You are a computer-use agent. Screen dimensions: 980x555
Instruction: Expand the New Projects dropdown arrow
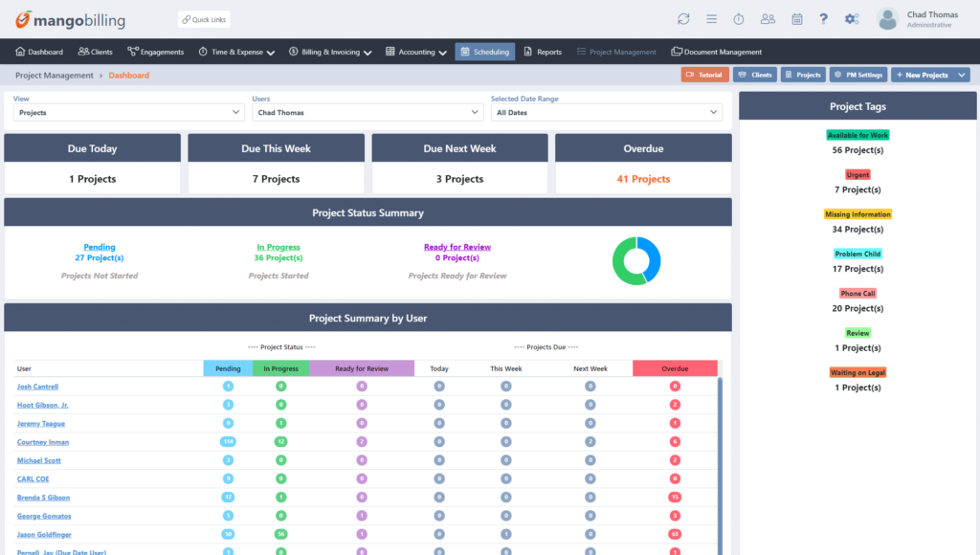coord(962,75)
